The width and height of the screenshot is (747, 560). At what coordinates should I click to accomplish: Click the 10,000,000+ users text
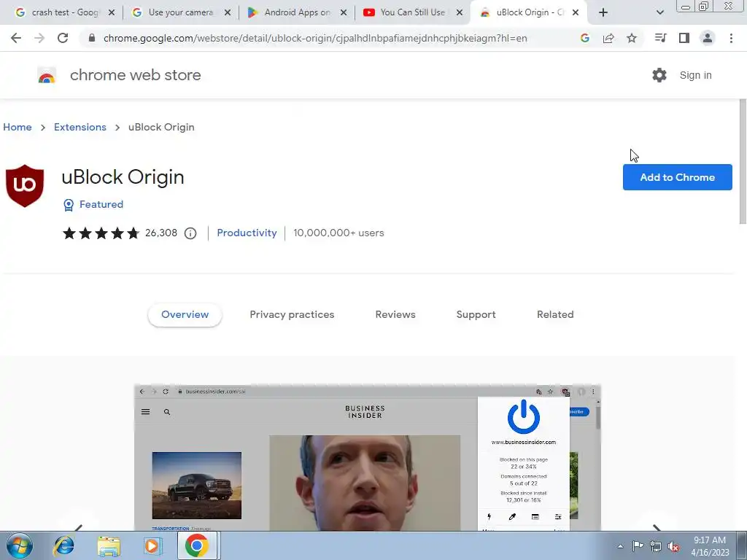[338, 233]
